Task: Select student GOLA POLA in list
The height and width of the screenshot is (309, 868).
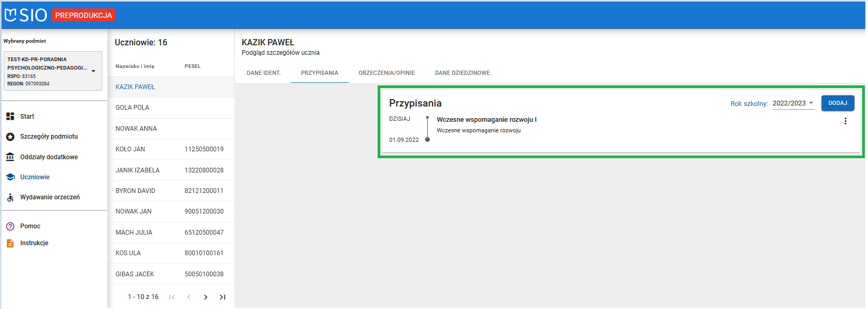Action: [x=133, y=108]
